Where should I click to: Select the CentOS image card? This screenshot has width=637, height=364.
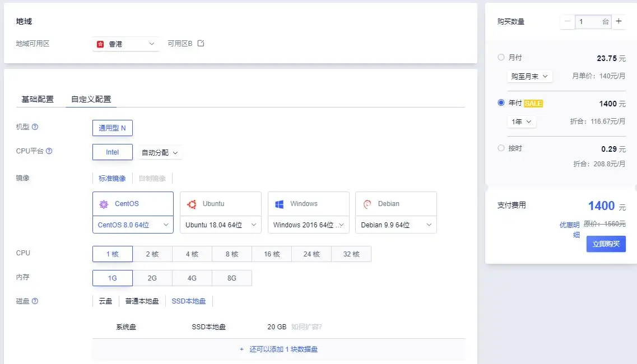pos(133,204)
